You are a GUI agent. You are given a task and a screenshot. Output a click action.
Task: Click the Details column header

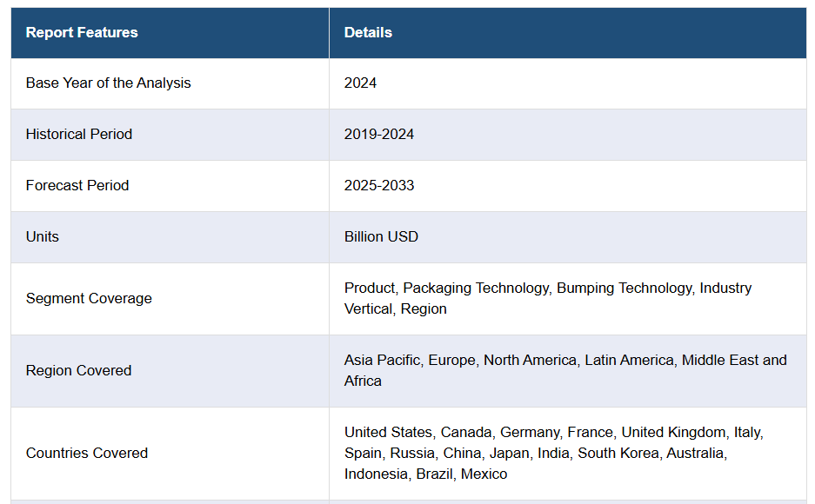368,33
